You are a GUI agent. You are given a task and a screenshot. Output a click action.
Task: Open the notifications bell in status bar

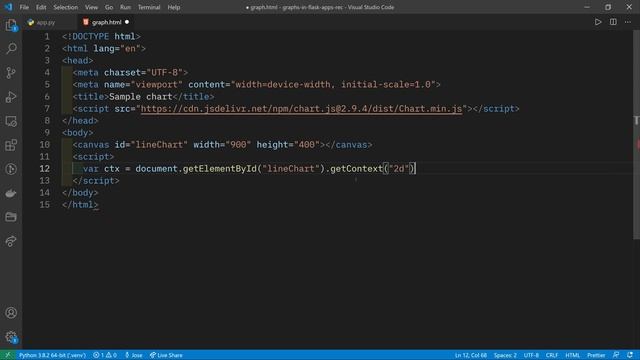(630, 355)
